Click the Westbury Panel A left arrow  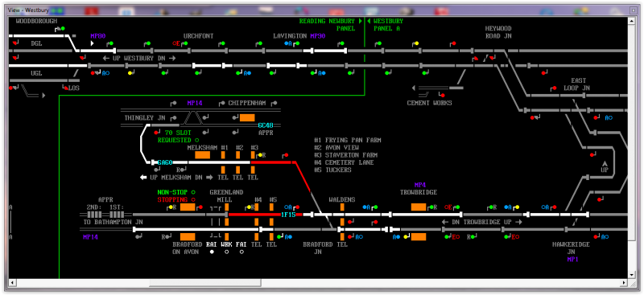369,21
